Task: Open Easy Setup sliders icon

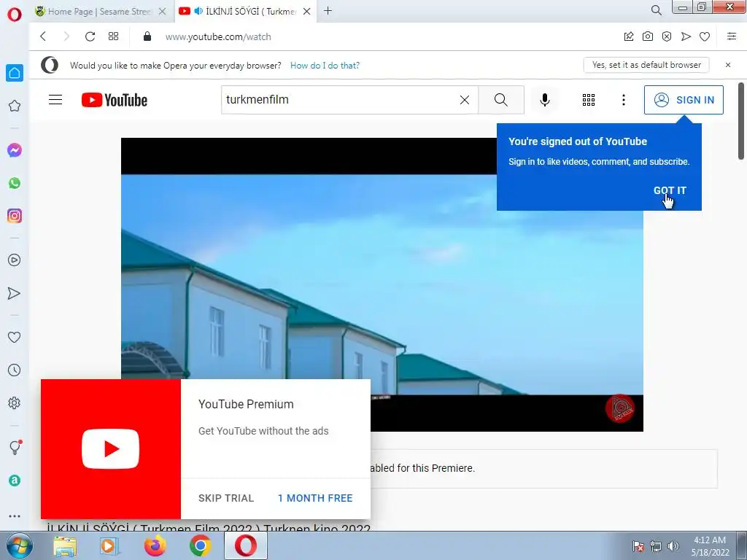Action: coord(732,36)
